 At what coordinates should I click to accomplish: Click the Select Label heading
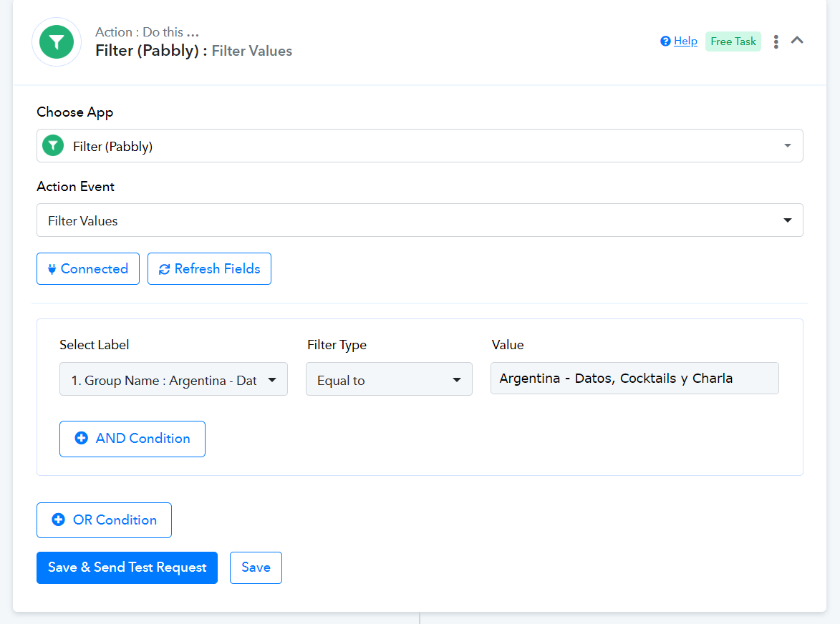tap(94, 345)
